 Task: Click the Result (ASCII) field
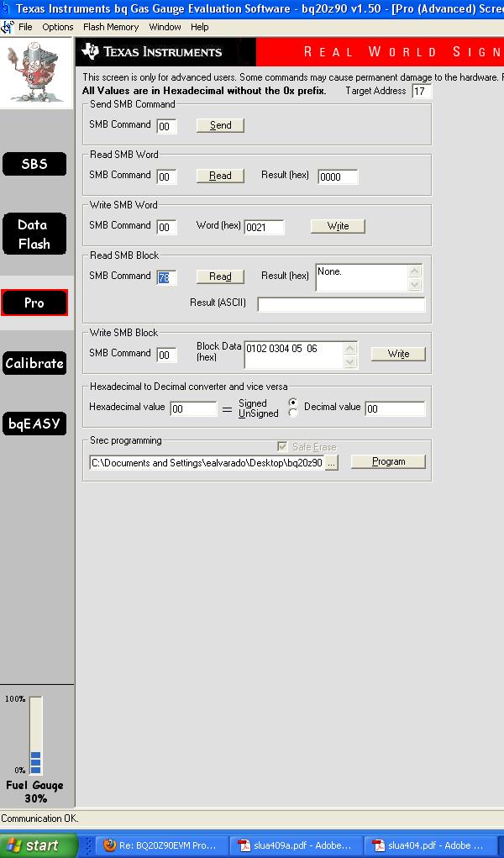tap(341, 305)
